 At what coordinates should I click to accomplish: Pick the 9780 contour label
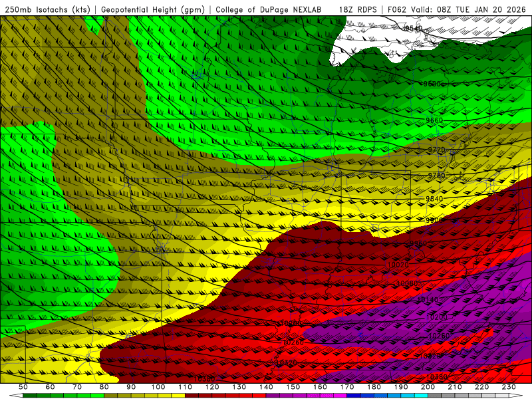click(x=436, y=176)
